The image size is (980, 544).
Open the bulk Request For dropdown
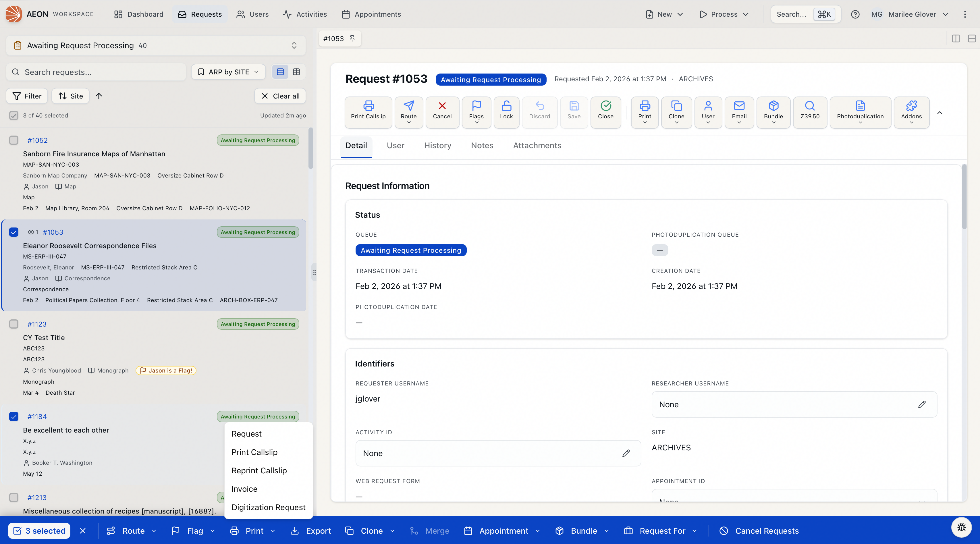661,531
